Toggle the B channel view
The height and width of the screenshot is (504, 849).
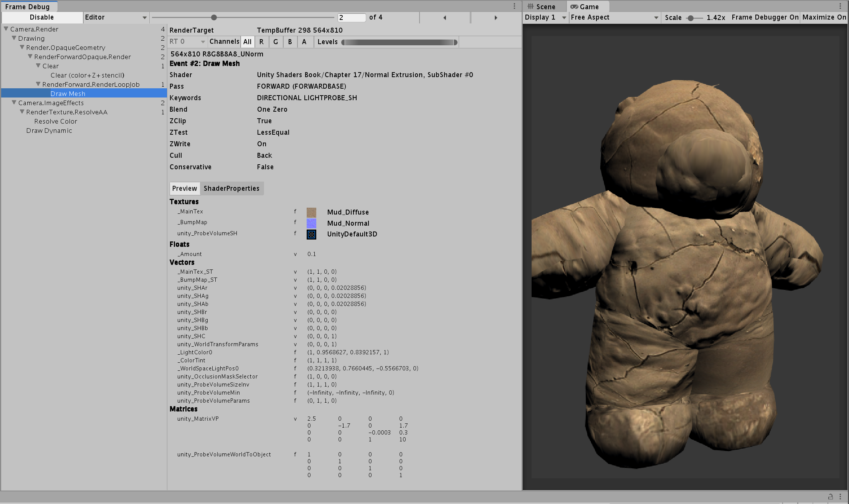(x=290, y=42)
